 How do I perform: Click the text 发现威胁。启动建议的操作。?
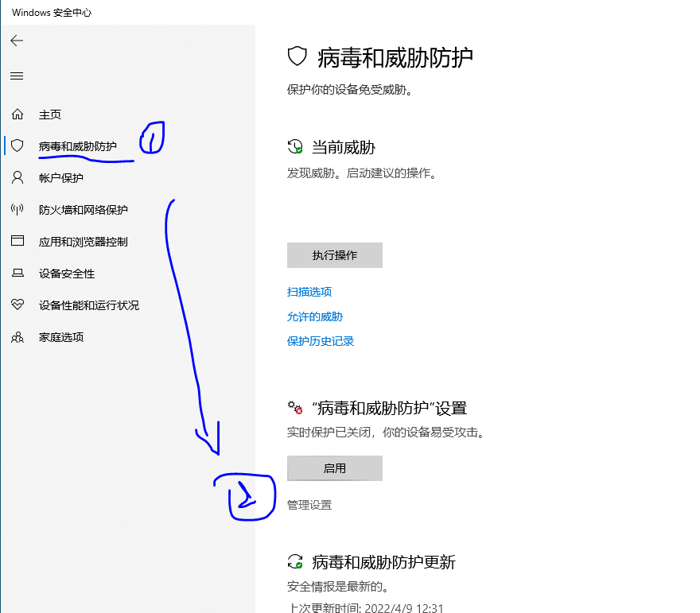pyautogui.click(x=362, y=173)
